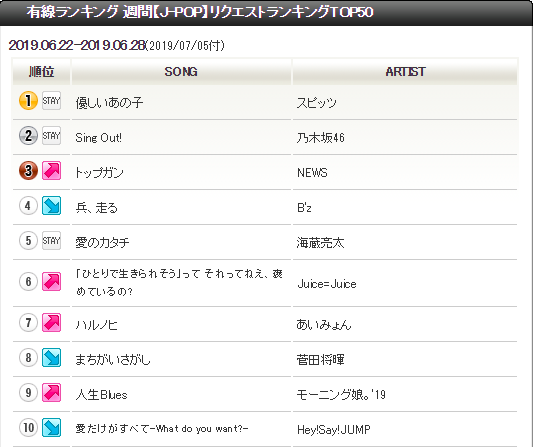Select artist Hey!Say!JUMP

pyautogui.click(x=333, y=430)
